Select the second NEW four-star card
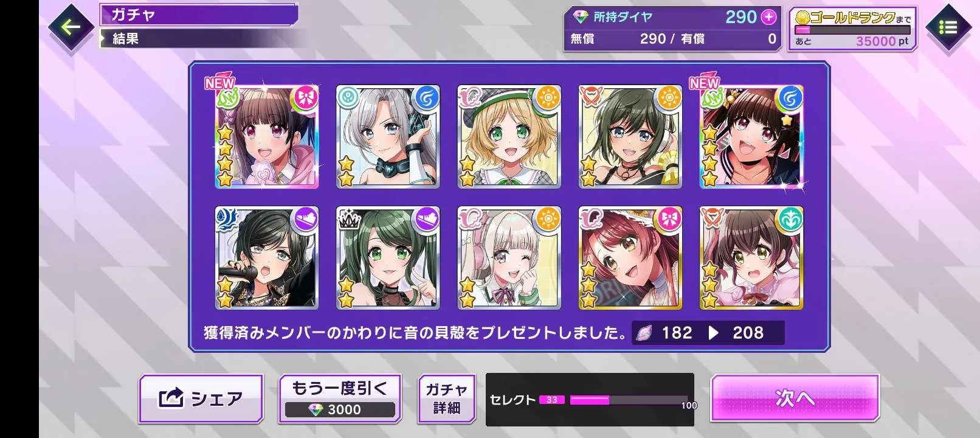Viewport: 980px width, 438px height. point(751,136)
